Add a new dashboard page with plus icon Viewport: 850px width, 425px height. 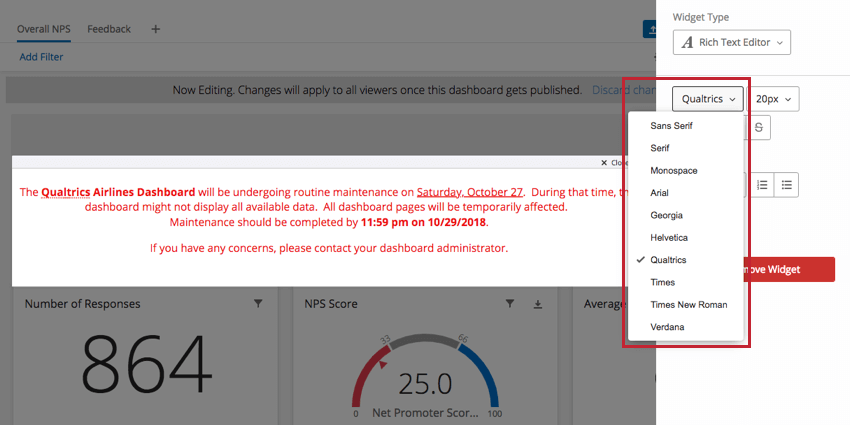156,29
